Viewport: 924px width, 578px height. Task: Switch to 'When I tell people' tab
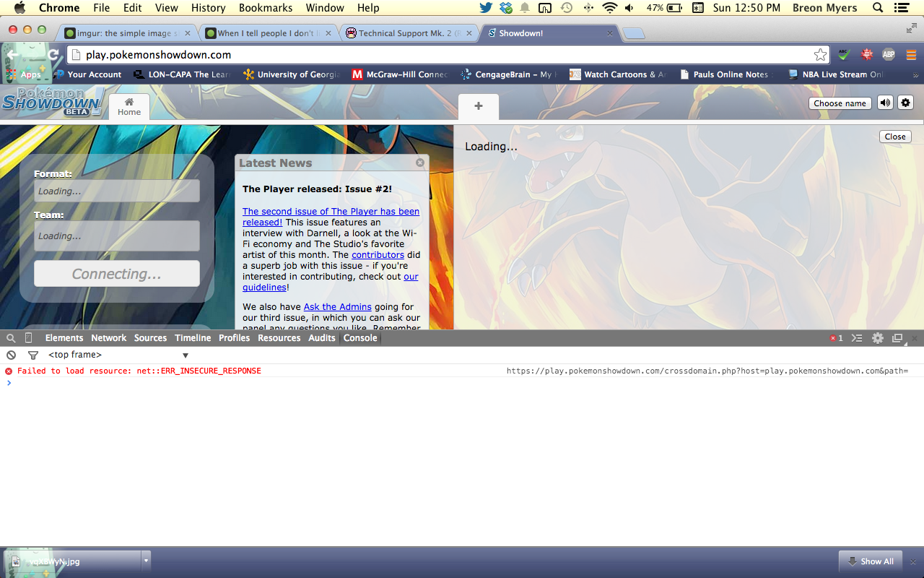[x=266, y=33]
